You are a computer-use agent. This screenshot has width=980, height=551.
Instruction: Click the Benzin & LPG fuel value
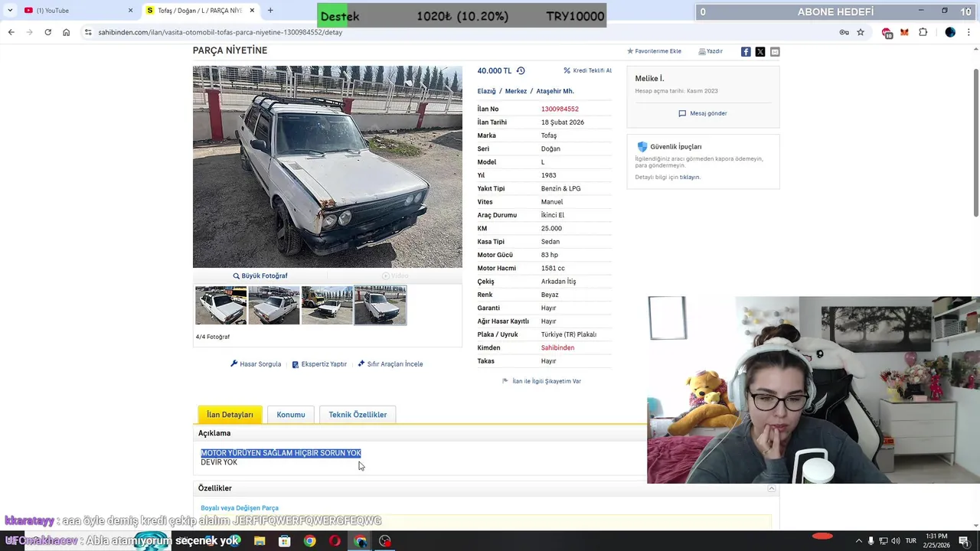click(560, 188)
